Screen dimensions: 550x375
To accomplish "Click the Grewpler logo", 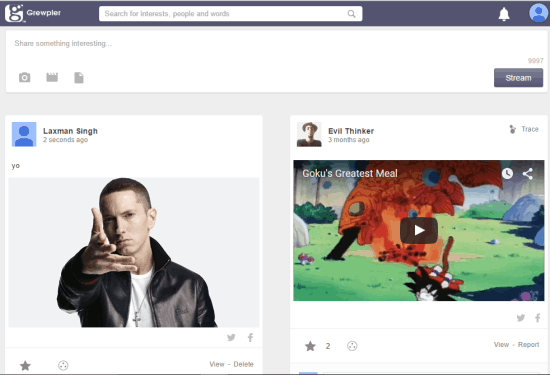I will (x=33, y=13).
